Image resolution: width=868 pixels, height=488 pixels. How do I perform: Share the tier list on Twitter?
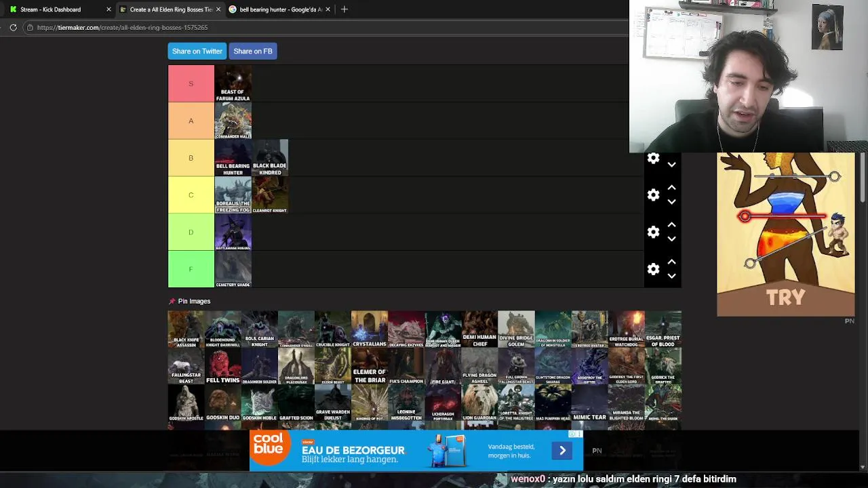pyautogui.click(x=197, y=51)
